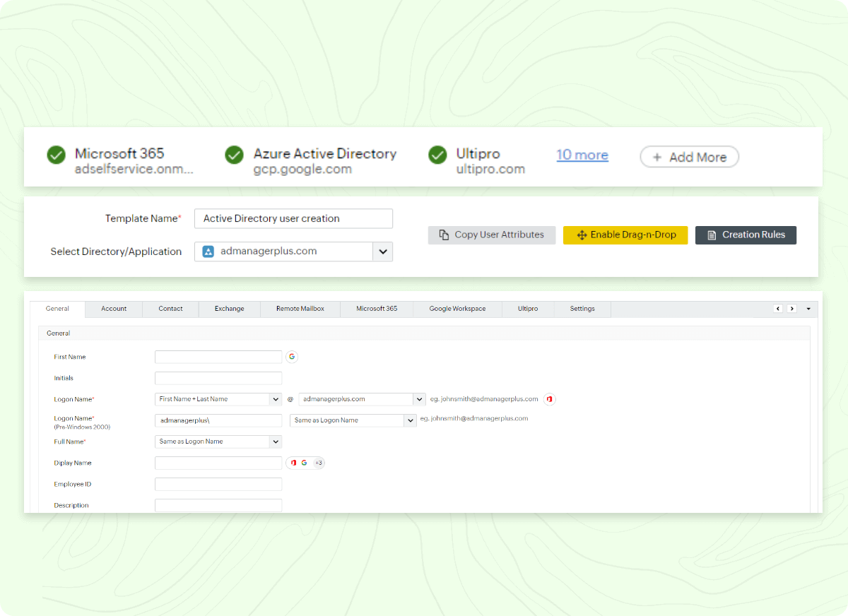Toggle the copy icon on Copy User Attributes
This screenshot has width=848, height=616.
click(x=444, y=235)
